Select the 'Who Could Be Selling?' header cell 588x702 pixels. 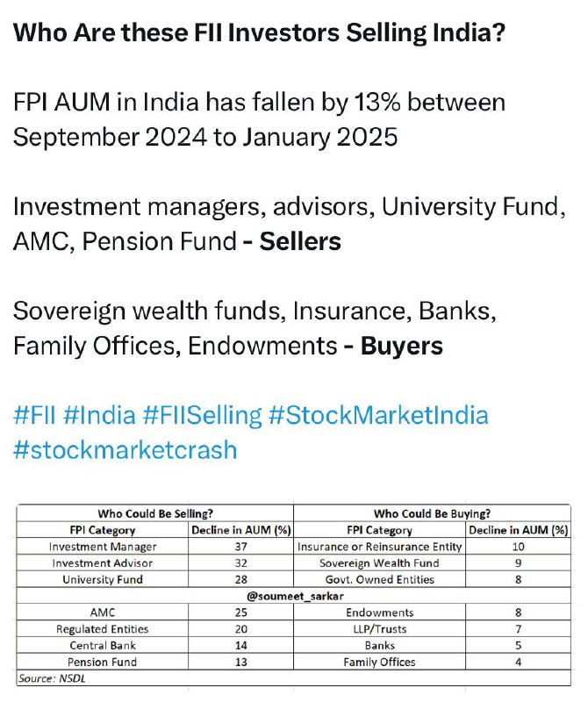pyautogui.click(x=155, y=513)
